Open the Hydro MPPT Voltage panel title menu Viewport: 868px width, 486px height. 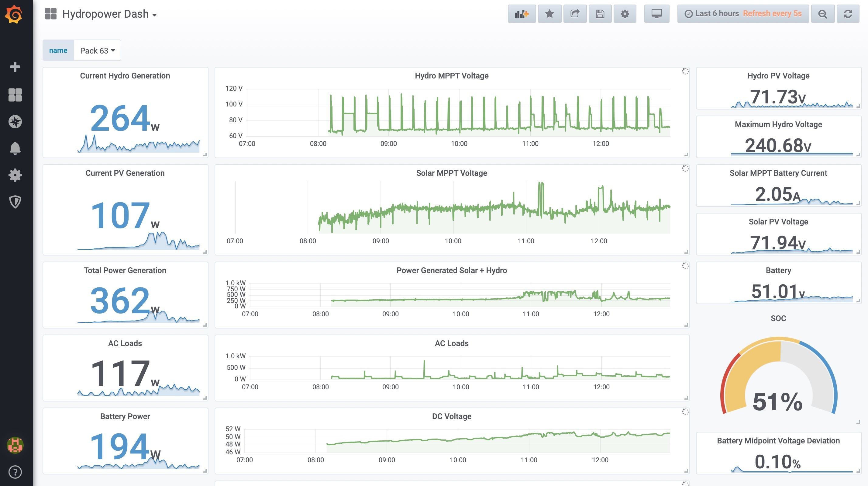point(451,76)
